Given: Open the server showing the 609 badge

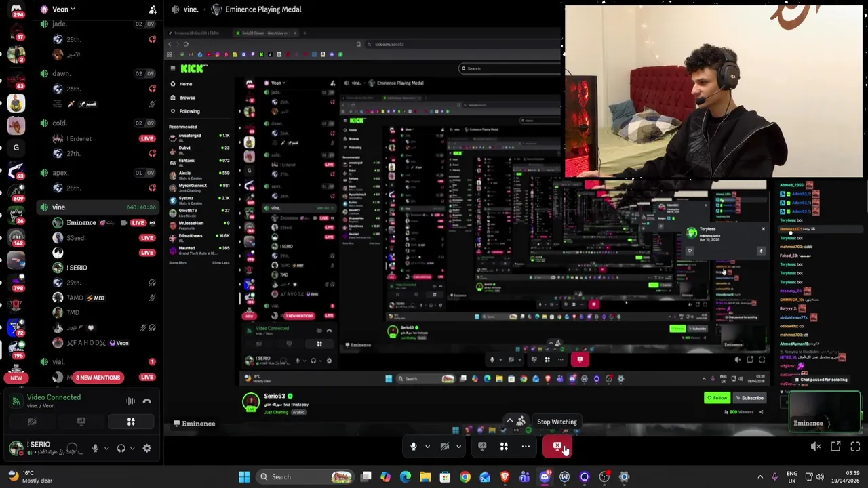Looking at the screenshot, I should (16, 192).
